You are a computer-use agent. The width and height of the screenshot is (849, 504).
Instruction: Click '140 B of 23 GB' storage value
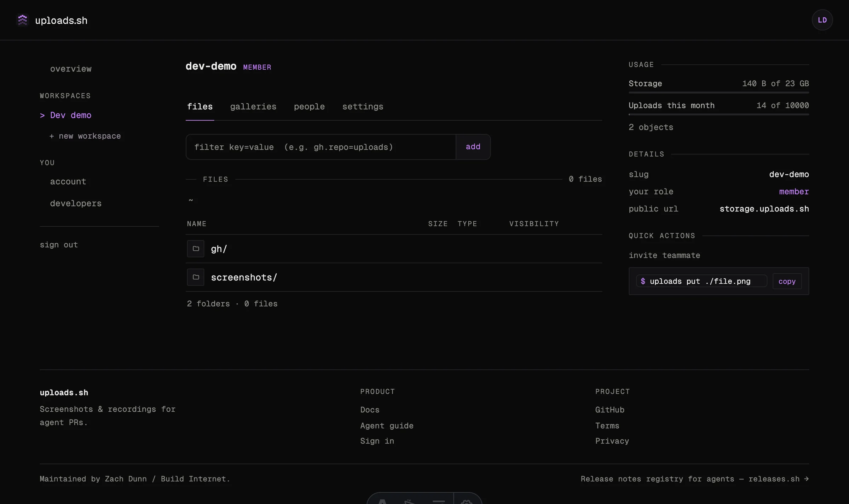click(x=775, y=83)
